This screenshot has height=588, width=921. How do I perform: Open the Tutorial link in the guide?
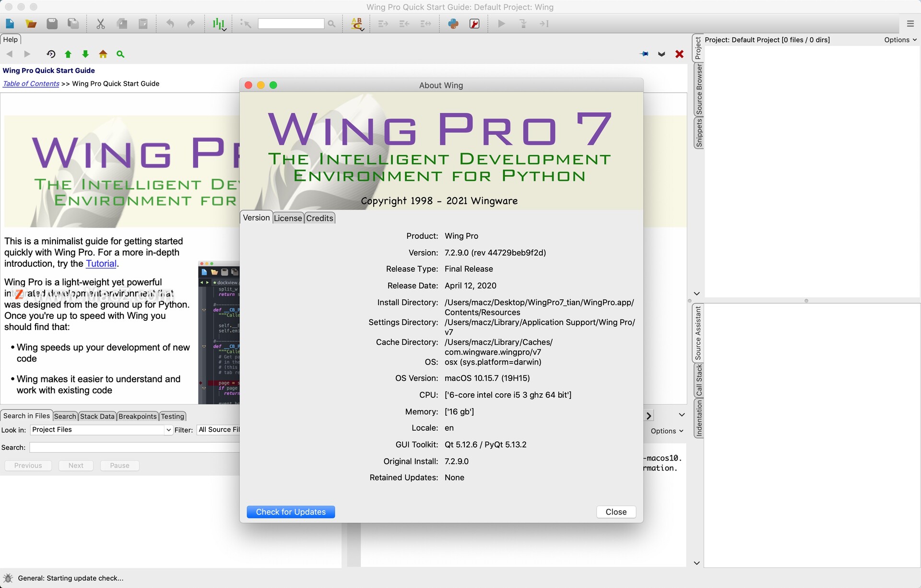pos(101,263)
